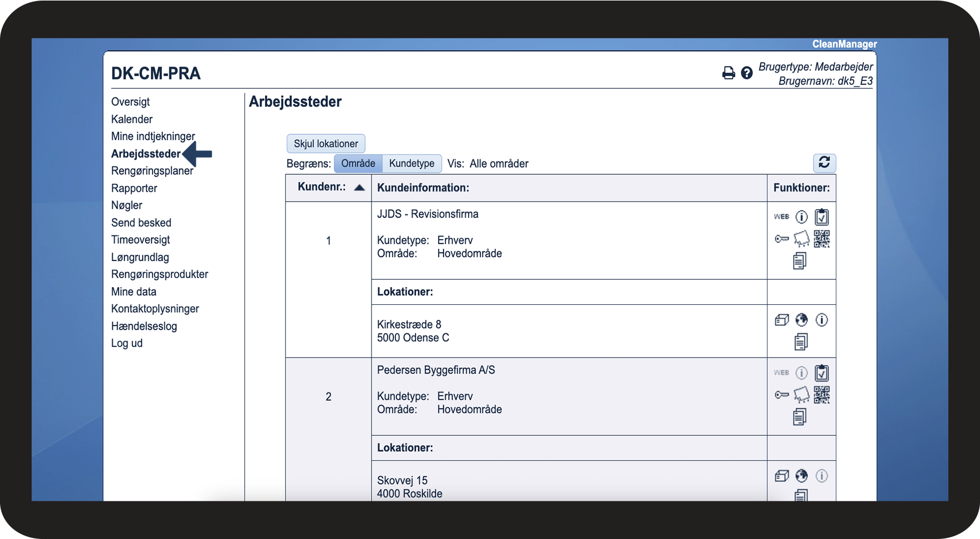Open Timeoversigt from the sidebar
The height and width of the screenshot is (539, 980).
140,239
